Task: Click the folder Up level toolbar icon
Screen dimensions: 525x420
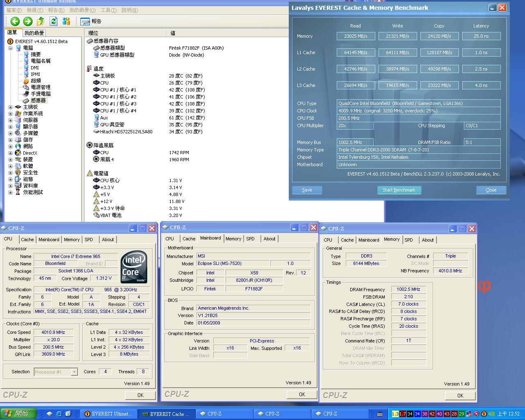Action: point(41,21)
